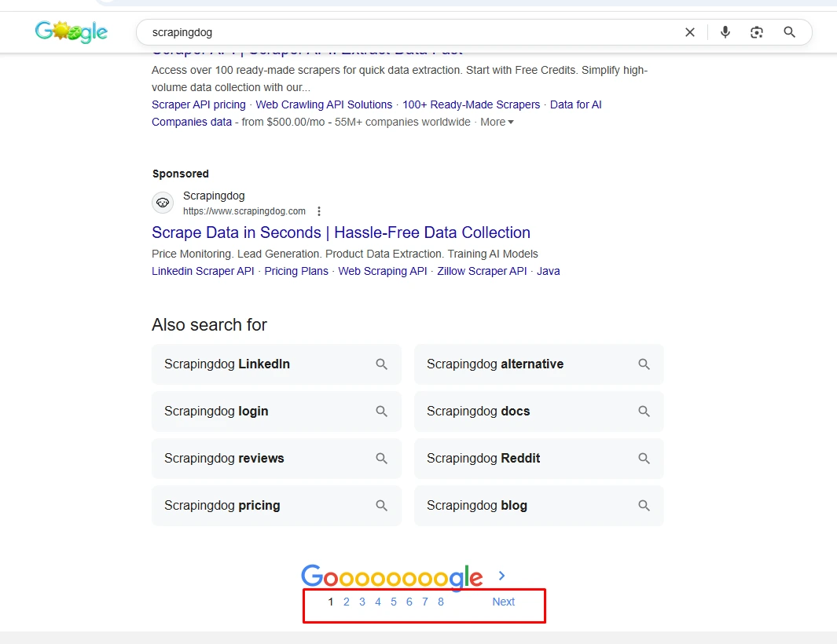Click magnifier icon in Scrapingdog blog chip

point(644,505)
